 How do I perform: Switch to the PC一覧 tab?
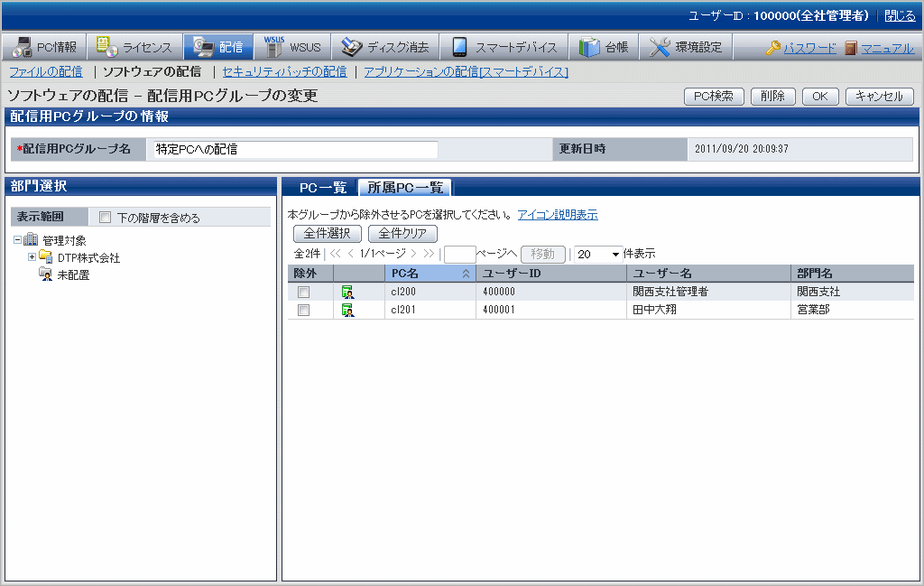pos(322,188)
